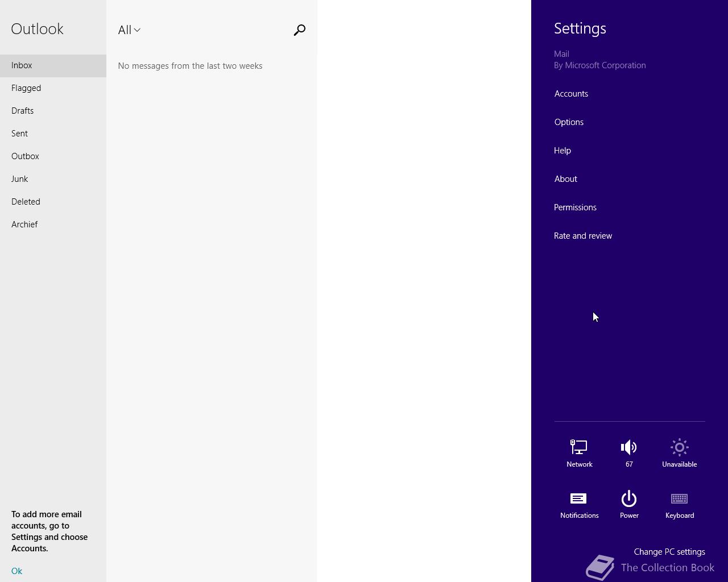
Task: Open About in Settings pane
Action: click(565, 179)
